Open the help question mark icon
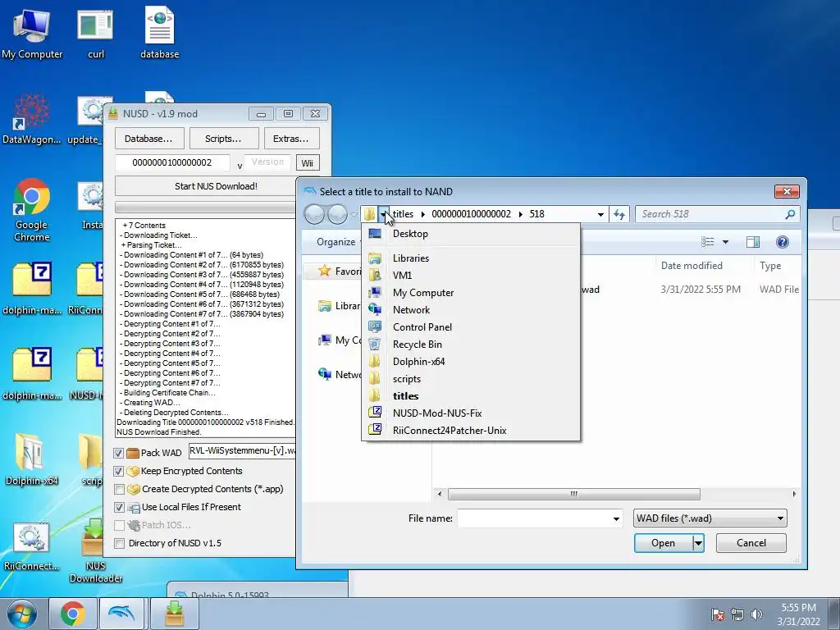The width and height of the screenshot is (840, 630). pyautogui.click(x=782, y=242)
